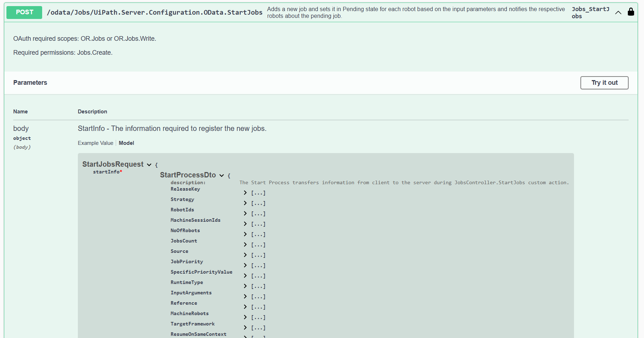Collapse the StartJobs operation with the up arrow
Screen dimensions: 644x338
618,13
